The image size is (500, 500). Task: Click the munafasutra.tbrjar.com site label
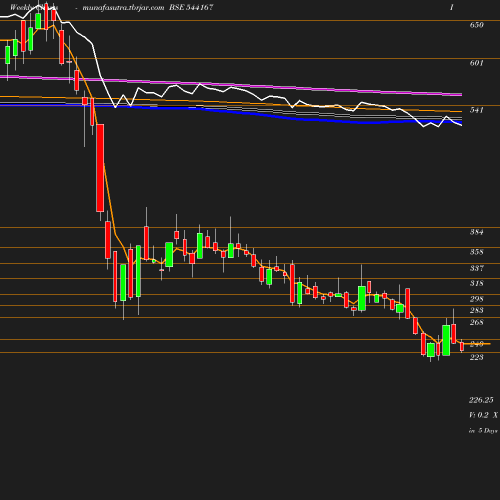click(x=123, y=8)
